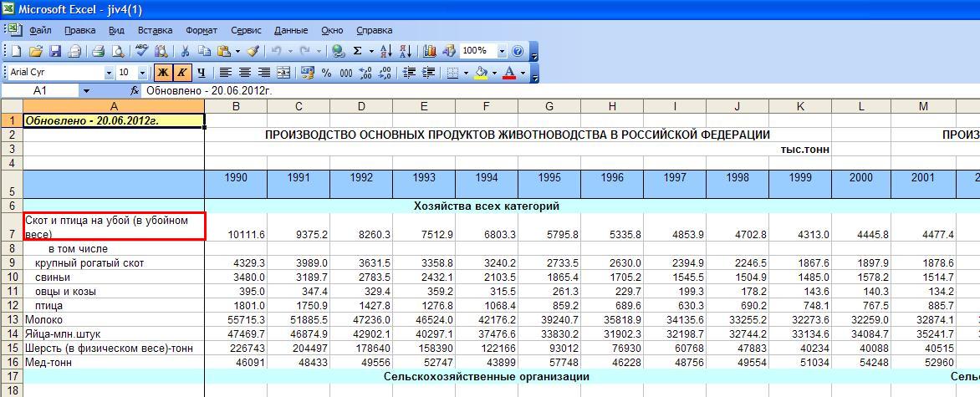
Task: Insert AutoSum formula
Action: tap(358, 51)
